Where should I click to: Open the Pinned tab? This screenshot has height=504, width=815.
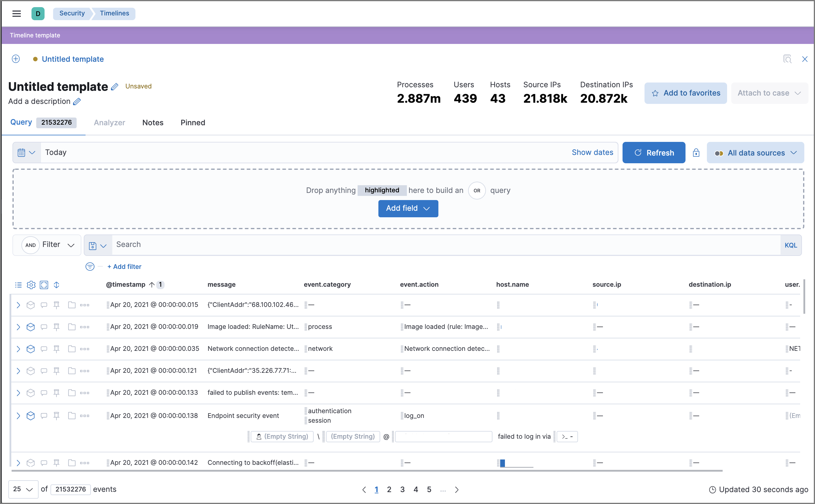(192, 123)
